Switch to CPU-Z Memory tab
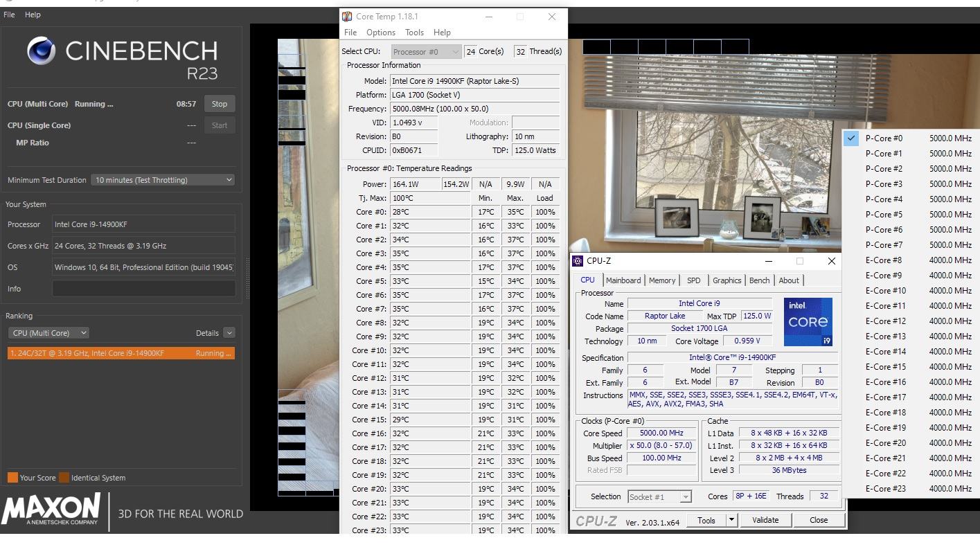This screenshot has width=980, height=556. coord(662,280)
